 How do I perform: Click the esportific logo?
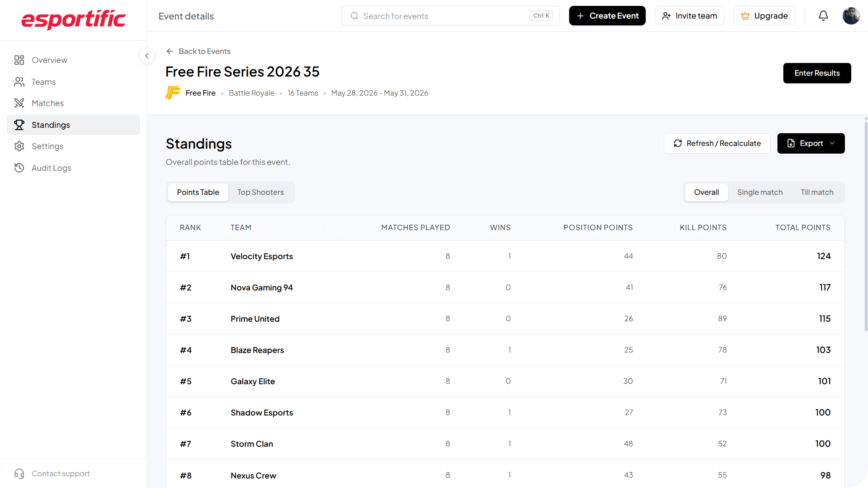pyautogui.click(x=73, y=19)
